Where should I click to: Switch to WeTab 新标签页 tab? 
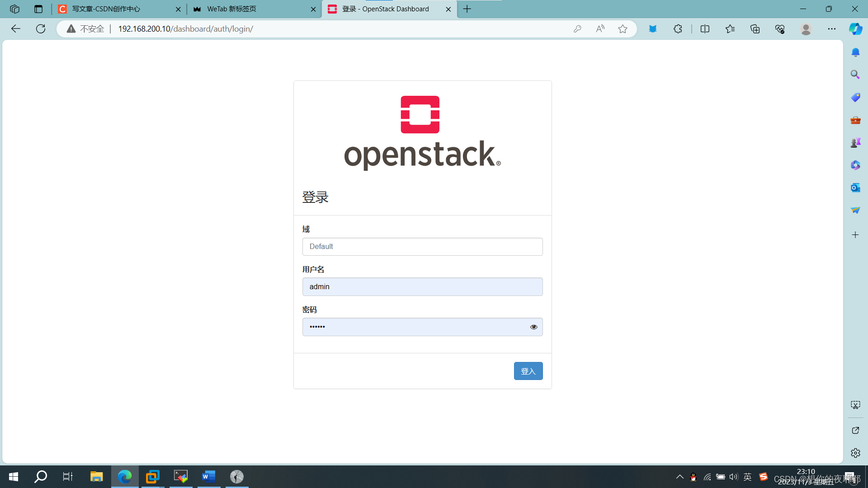[255, 9]
